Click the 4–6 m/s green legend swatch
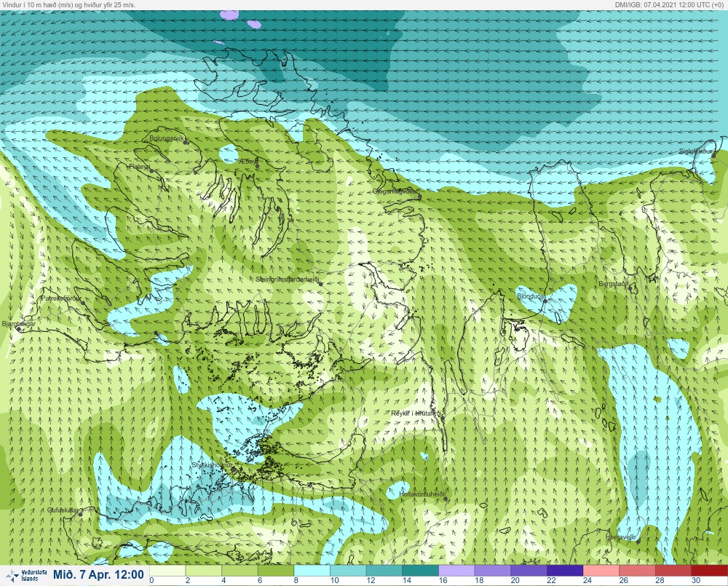The image size is (728, 586). tap(240, 571)
